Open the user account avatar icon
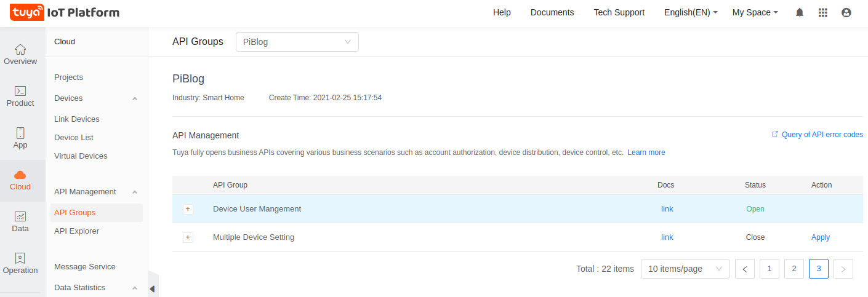 pos(846,12)
